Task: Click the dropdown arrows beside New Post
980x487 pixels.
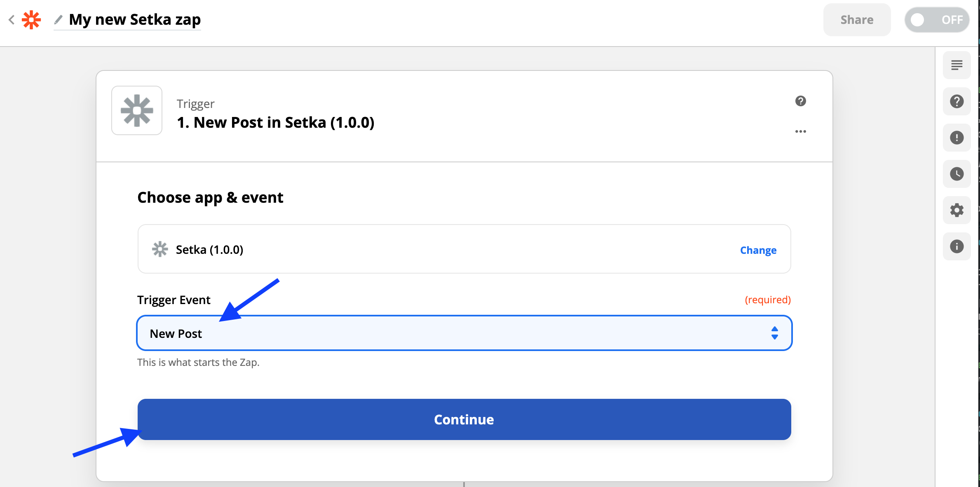Action: 774,333
